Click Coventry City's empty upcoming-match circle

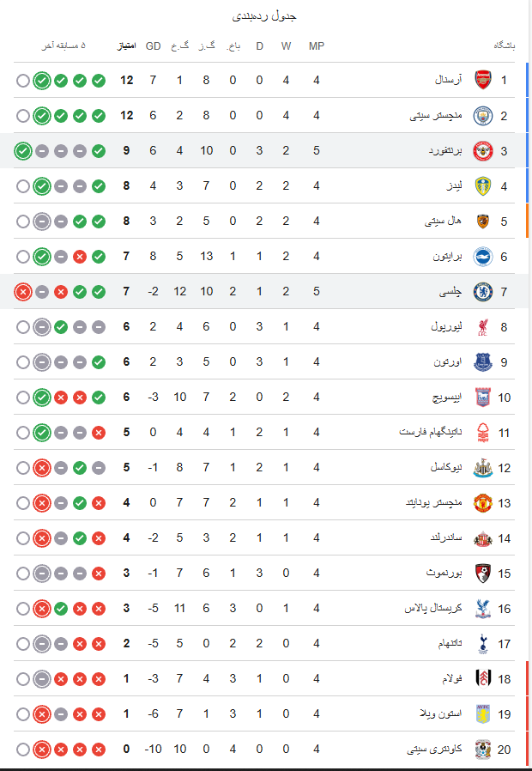(23, 750)
